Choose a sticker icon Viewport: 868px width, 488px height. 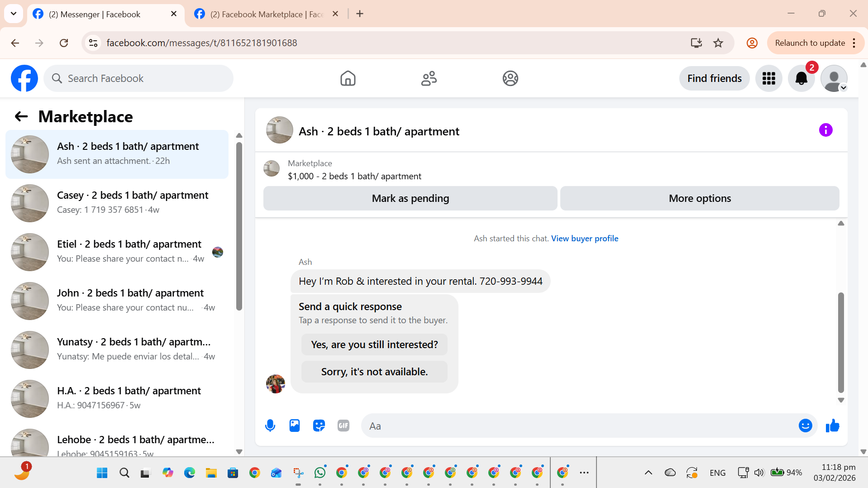[319, 426]
